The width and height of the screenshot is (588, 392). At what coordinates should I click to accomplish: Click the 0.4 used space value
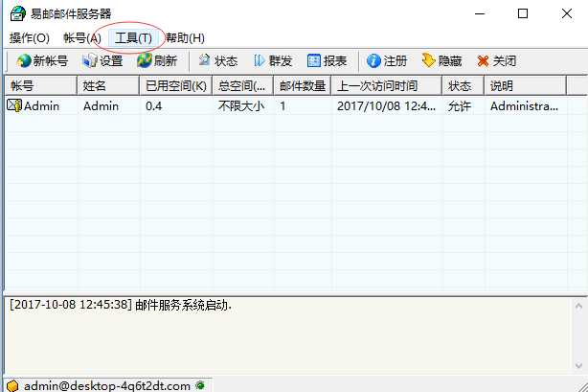(154, 106)
